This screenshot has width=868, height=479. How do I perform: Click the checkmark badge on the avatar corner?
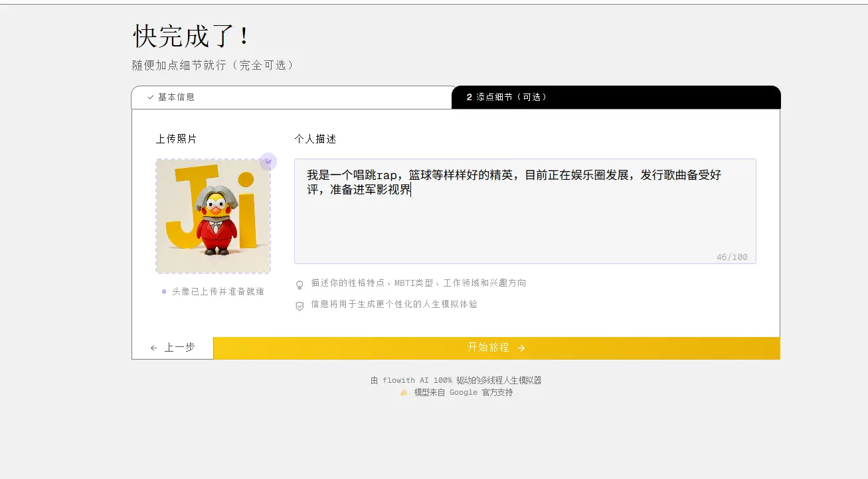click(268, 161)
